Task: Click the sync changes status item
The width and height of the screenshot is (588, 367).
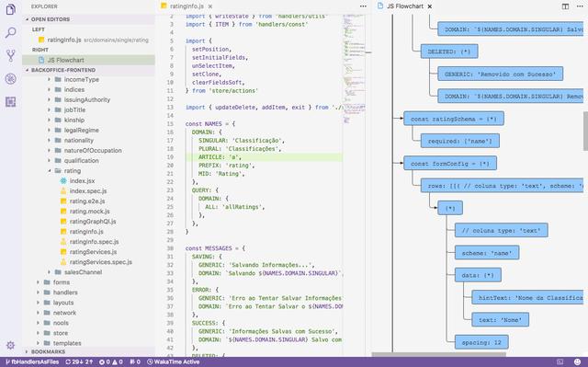Action: (x=79, y=361)
